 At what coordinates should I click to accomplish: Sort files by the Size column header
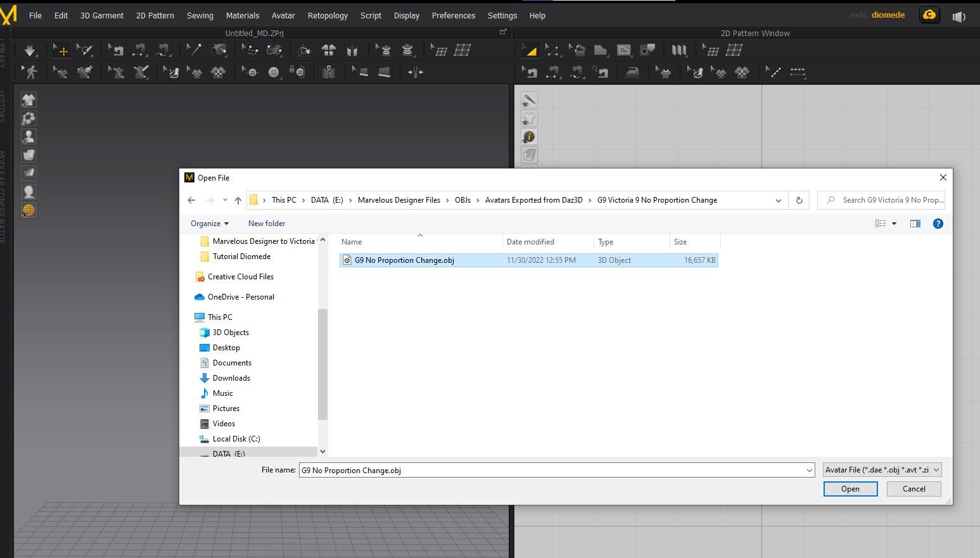click(695, 242)
